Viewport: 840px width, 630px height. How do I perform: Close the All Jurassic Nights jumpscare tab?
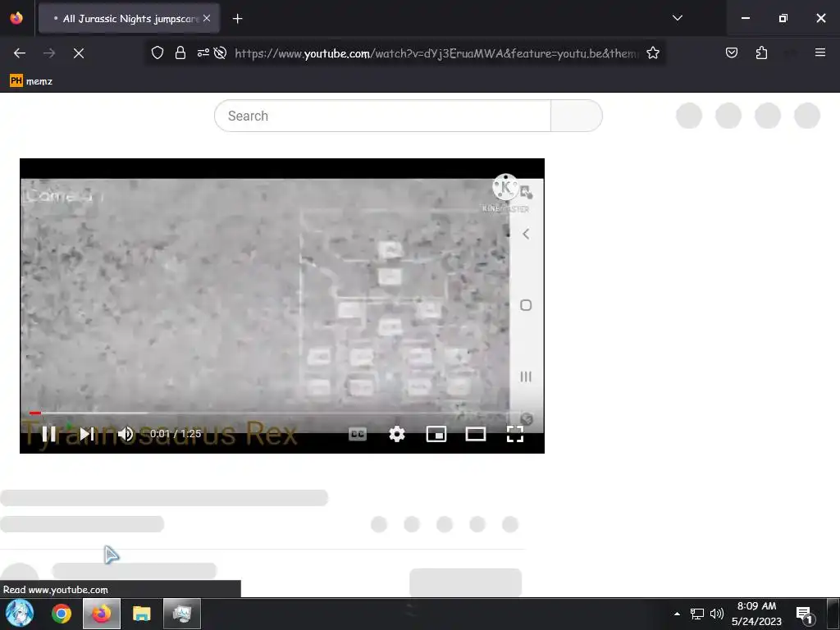[x=207, y=18]
